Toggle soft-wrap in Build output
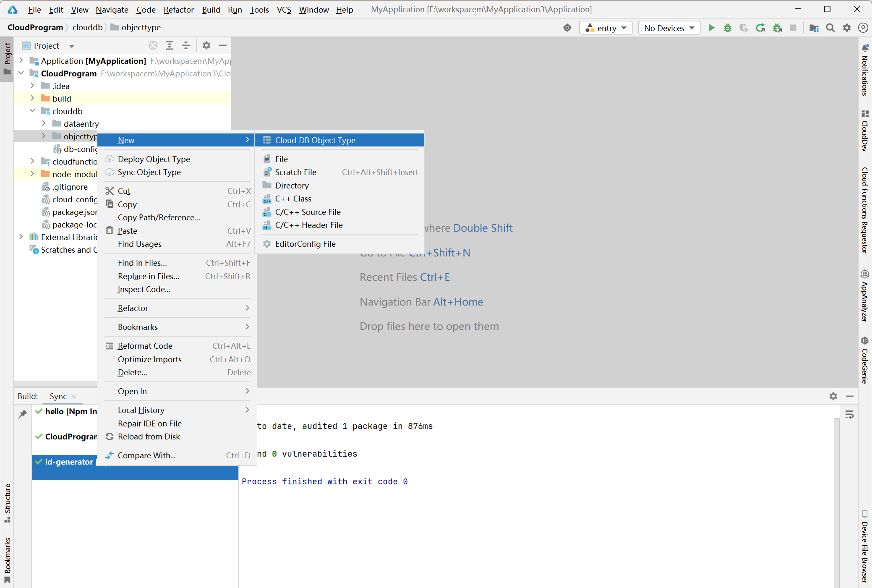 [849, 415]
